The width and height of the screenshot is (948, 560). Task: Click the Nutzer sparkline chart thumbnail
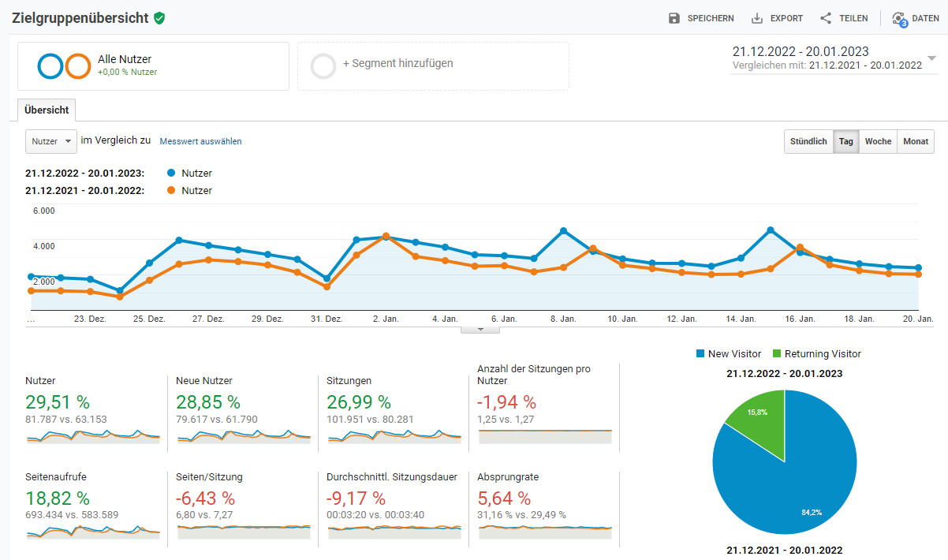92,435
